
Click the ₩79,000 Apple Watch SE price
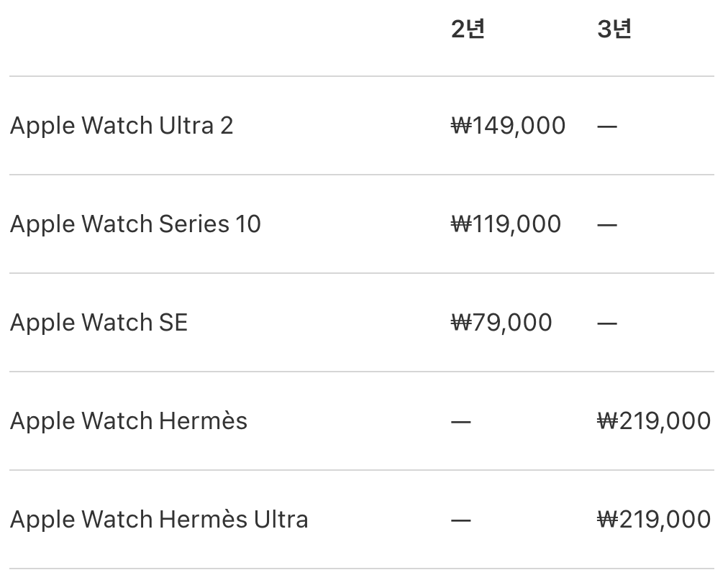501,323
